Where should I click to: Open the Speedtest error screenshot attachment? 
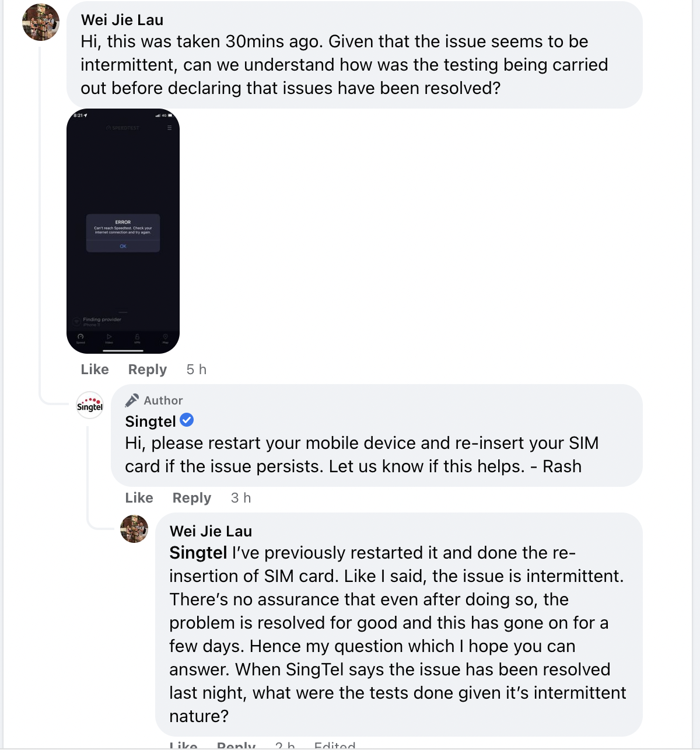tap(123, 231)
